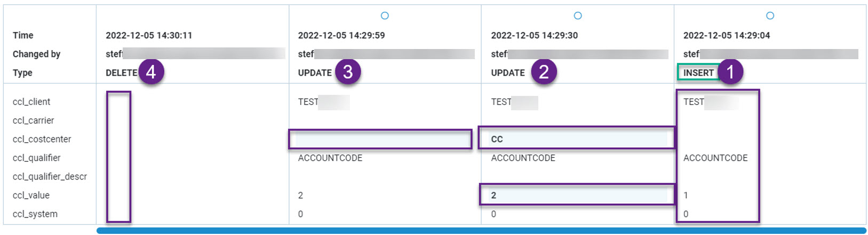Click the ccl_client row label
Image resolution: width=868 pixels, height=235 pixels.
(31, 102)
